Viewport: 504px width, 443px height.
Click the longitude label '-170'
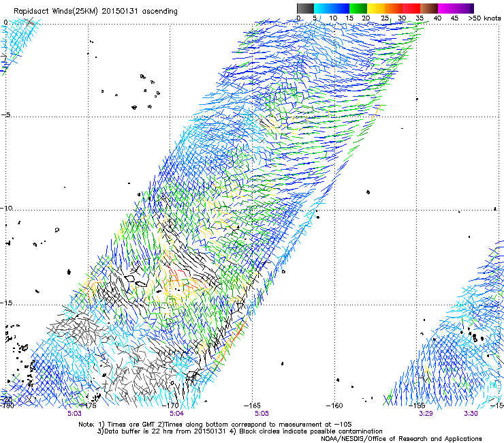pyautogui.click(x=170, y=406)
